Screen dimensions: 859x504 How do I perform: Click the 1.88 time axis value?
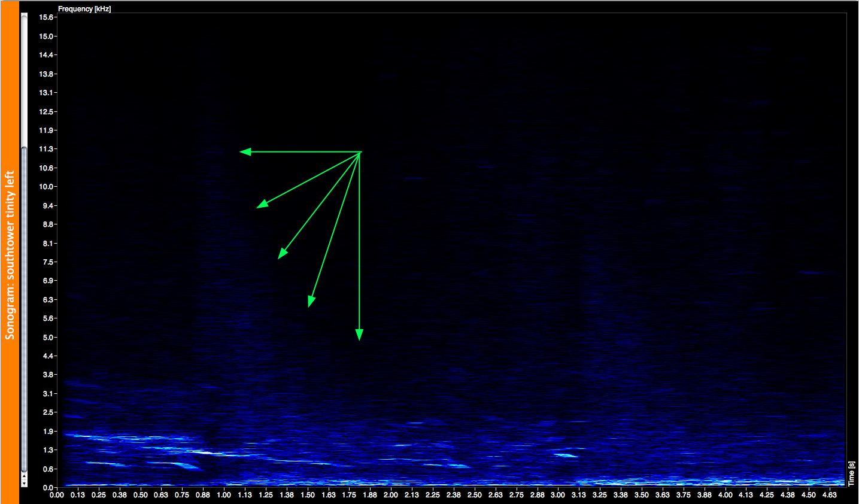[370, 495]
